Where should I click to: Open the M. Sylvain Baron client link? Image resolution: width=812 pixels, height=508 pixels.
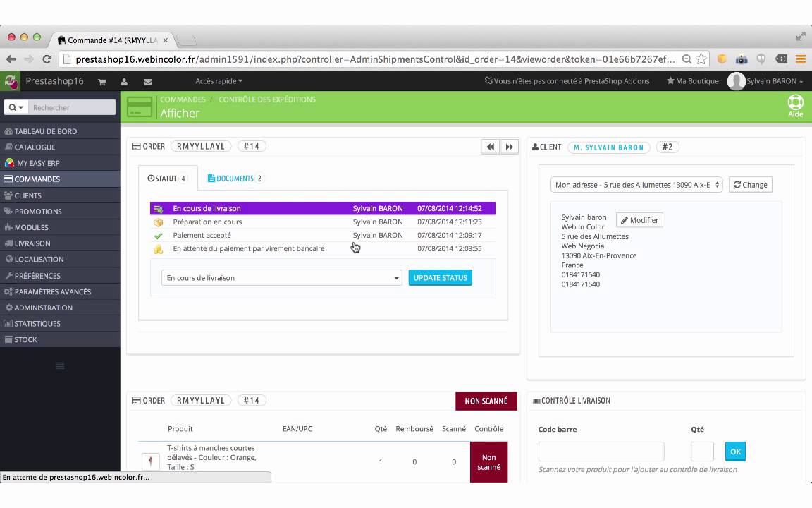click(608, 147)
